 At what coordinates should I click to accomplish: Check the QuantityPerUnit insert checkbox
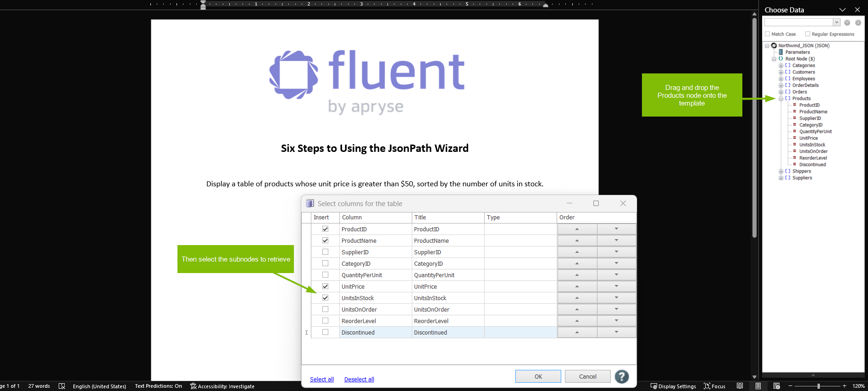point(325,274)
